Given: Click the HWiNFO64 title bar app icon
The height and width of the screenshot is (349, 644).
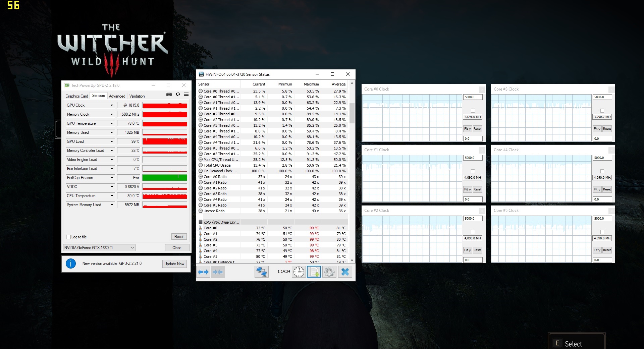Looking at the screenshot, I should pos(201,74).
